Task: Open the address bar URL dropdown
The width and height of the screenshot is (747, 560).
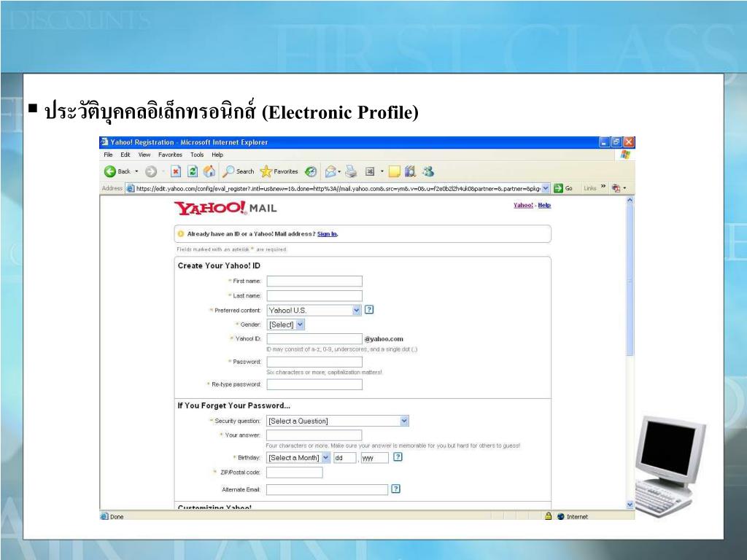Action: 546,188
